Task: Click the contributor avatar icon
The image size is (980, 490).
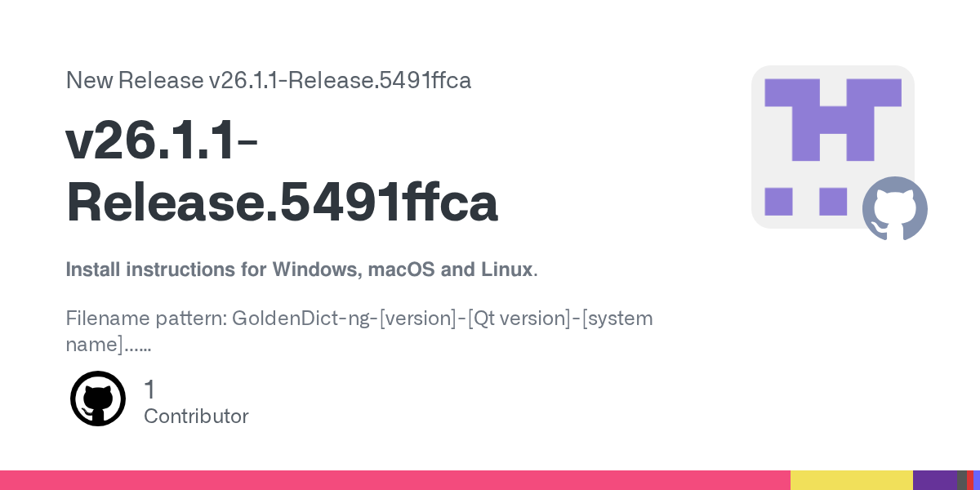Action: (98, 399)
